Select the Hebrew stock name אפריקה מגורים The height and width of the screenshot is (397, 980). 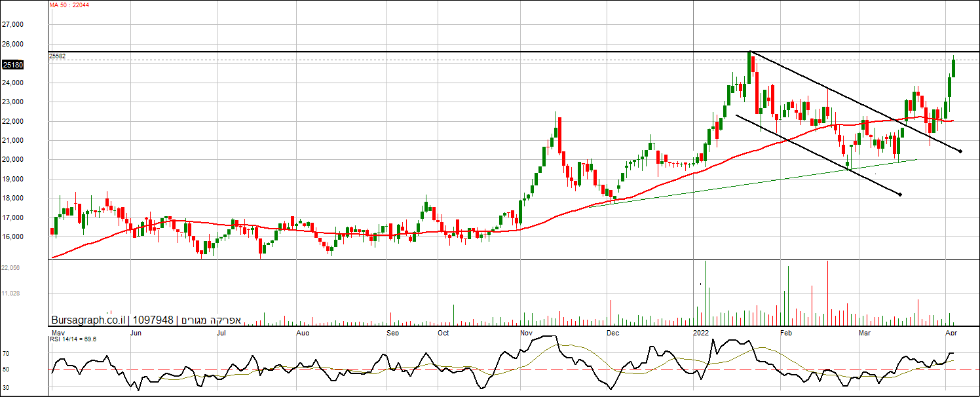click(211, 320)
